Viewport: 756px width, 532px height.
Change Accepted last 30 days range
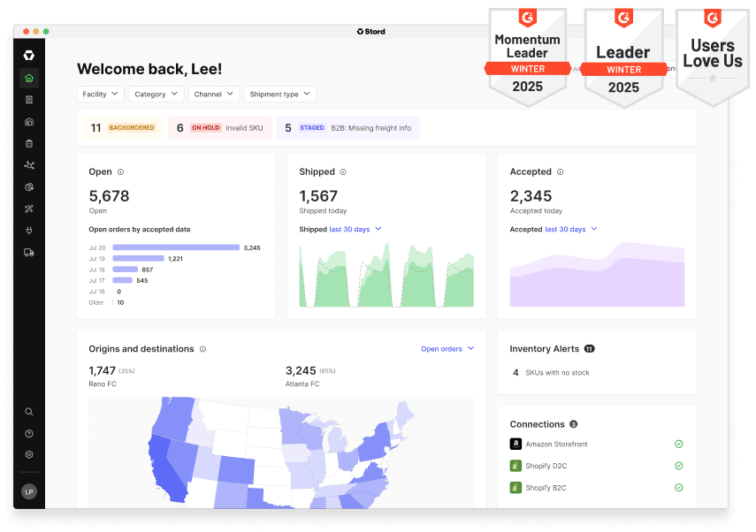pos(570,229)
